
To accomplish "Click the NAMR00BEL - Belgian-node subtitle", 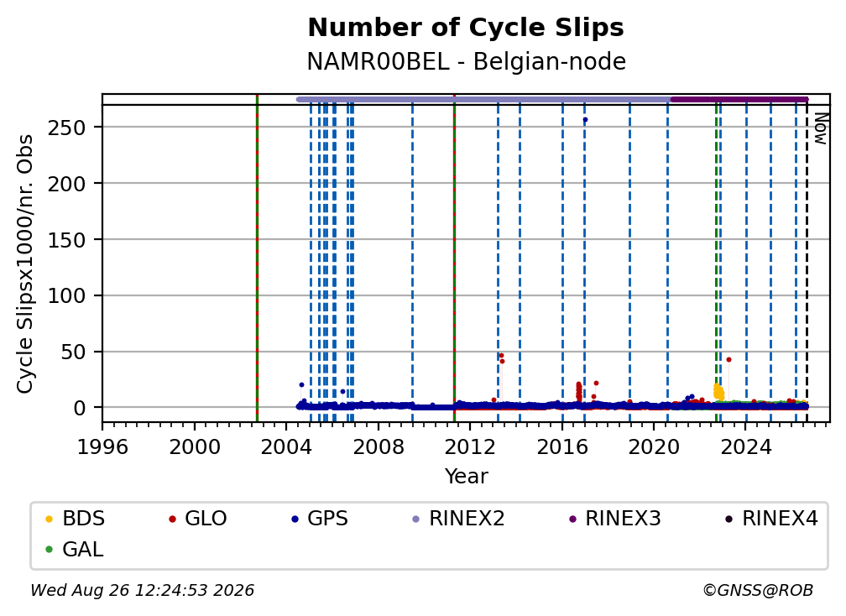I will click(x=466, y=61).
